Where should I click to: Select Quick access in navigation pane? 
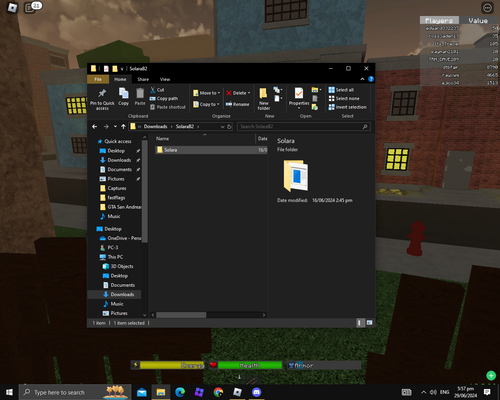(114, 141)
